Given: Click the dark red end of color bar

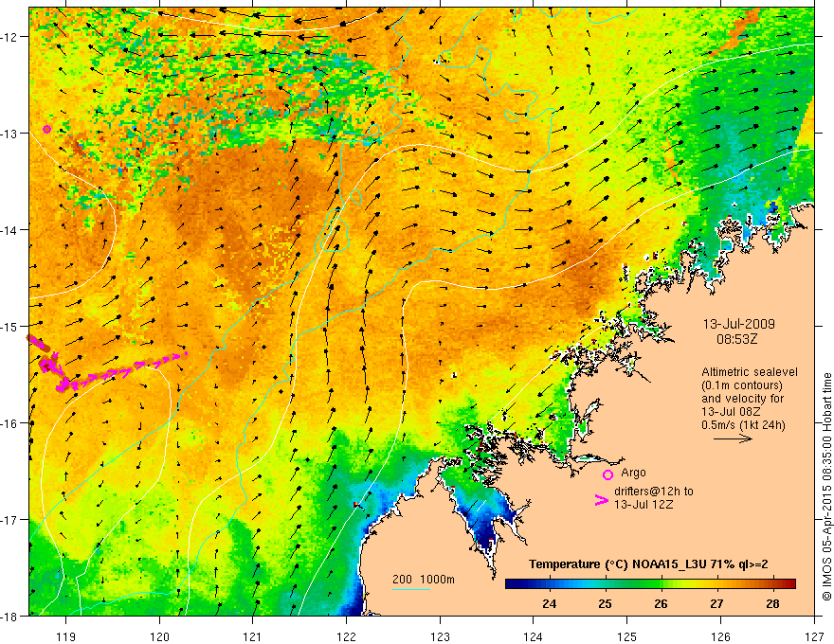Looking at the screenshot, I should pos(789,584).
